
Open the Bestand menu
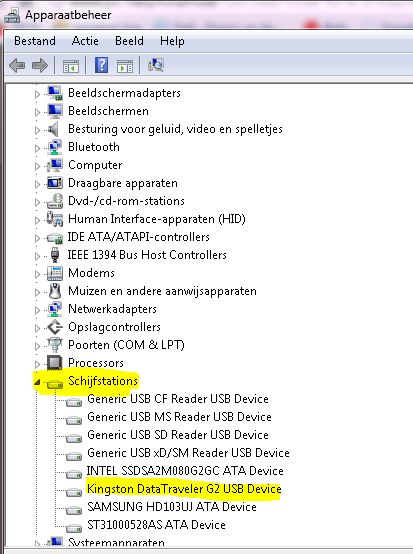(x=35, y=41)
